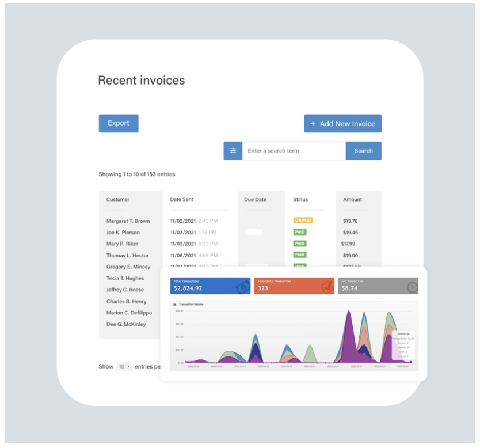Click Add New Invoice button

click(x=342, y=124)
